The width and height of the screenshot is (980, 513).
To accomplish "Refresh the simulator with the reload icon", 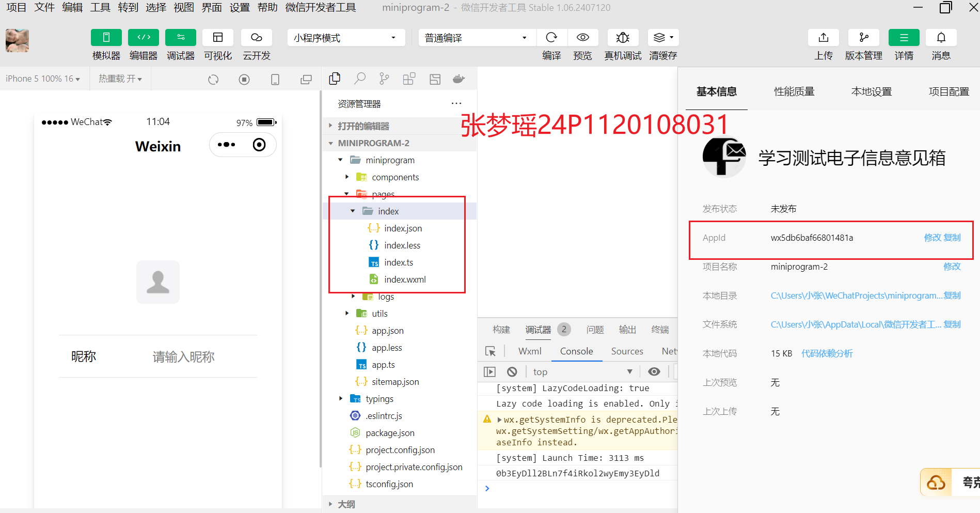I will coord(213,80).
